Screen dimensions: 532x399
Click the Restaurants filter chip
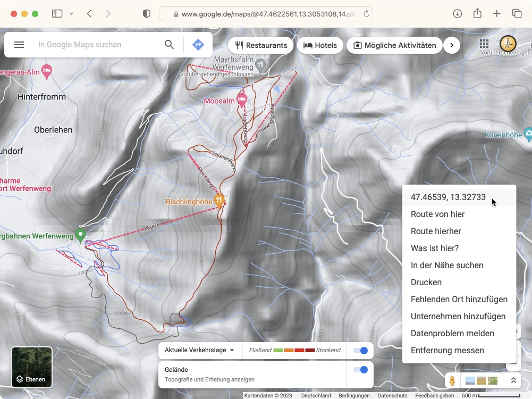(x=261, y=45)
